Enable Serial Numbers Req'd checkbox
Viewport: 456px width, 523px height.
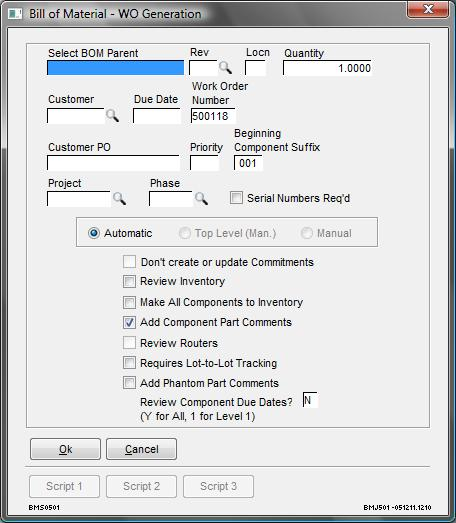tap(236, 198)
